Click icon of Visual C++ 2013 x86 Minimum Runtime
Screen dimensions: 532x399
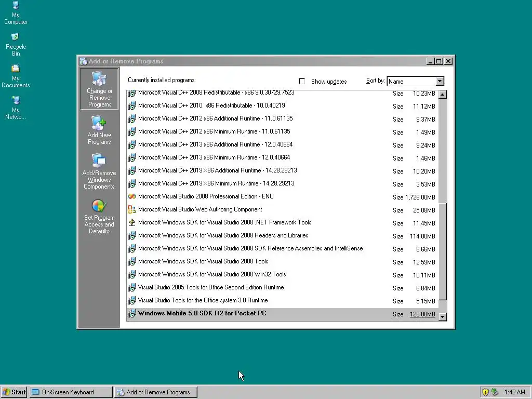pyautogui.click(x=132, y=158)
